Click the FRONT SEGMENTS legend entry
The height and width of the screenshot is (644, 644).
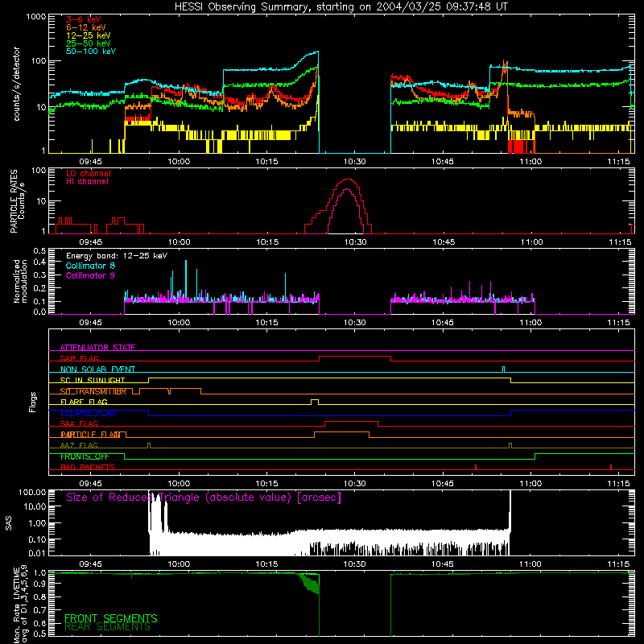(x=111, y=618)
